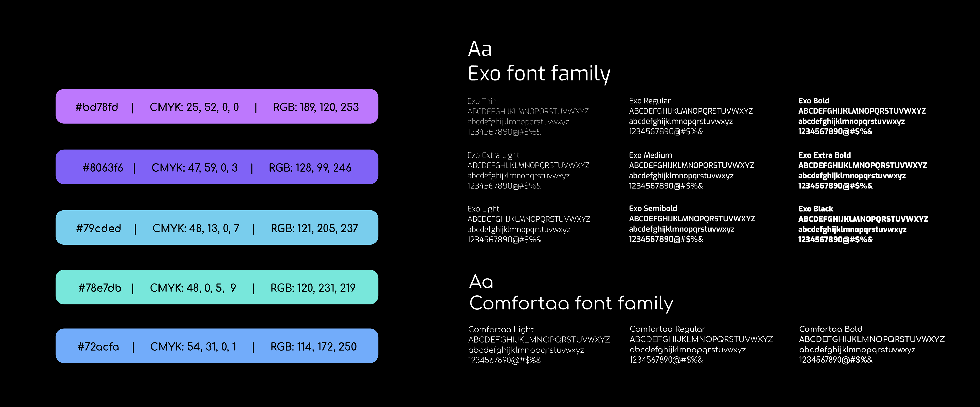Click the 'CMYK: 48, 13, 0, 7' text
Viewport: 980px width, 407px height.
tap(196, 229)
